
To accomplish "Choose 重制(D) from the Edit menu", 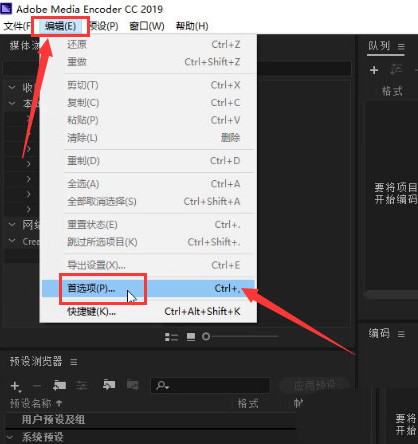I will (x=148, y=161).
